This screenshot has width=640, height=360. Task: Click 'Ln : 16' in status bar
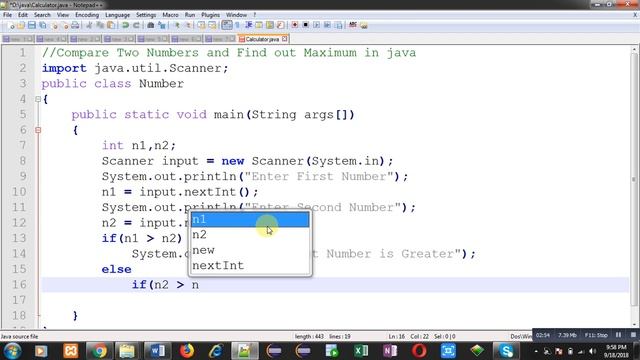pos(397,337)
